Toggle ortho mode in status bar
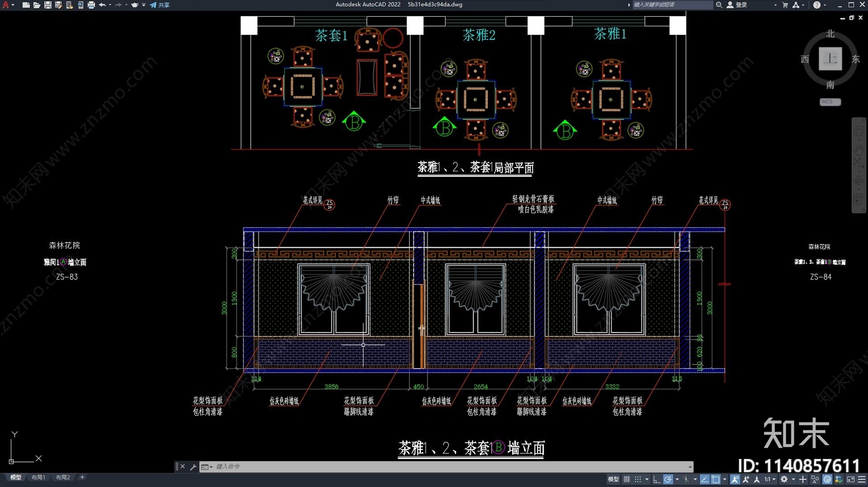 [656, 479]
